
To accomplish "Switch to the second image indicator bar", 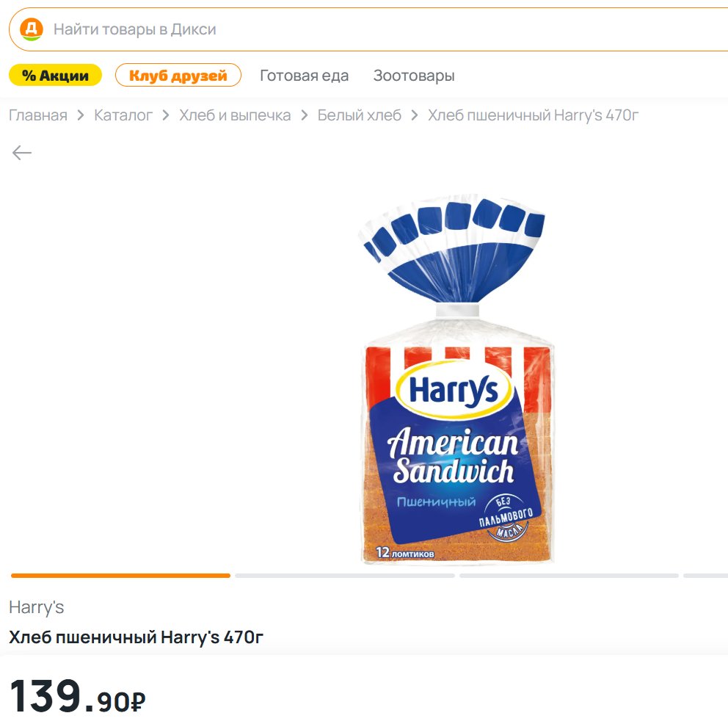I will (345, 576).
